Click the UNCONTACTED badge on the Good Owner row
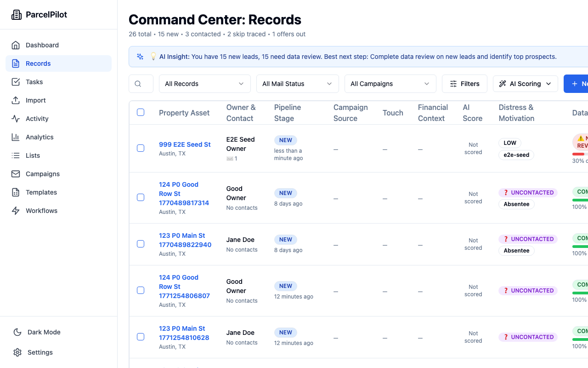Screen dimensions: 588x368 click(528, 192)
